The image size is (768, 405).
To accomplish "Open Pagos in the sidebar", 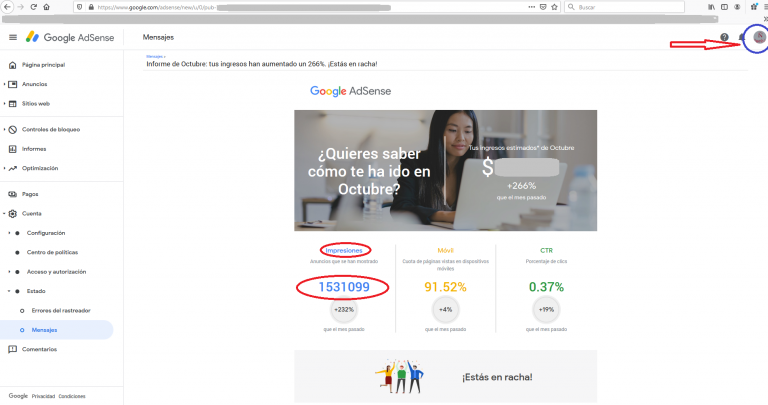I will [30, 194].
